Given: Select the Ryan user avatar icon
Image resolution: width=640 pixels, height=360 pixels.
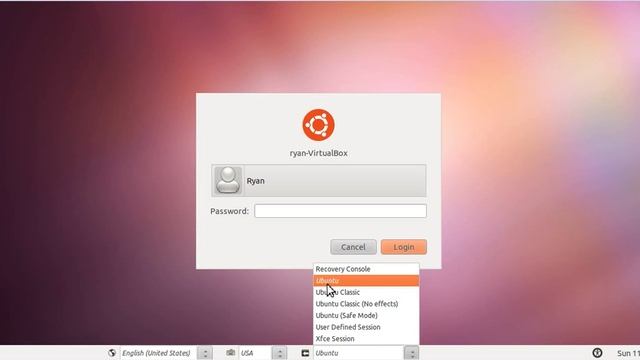Looking at the screenshot, I should [228, 180].
